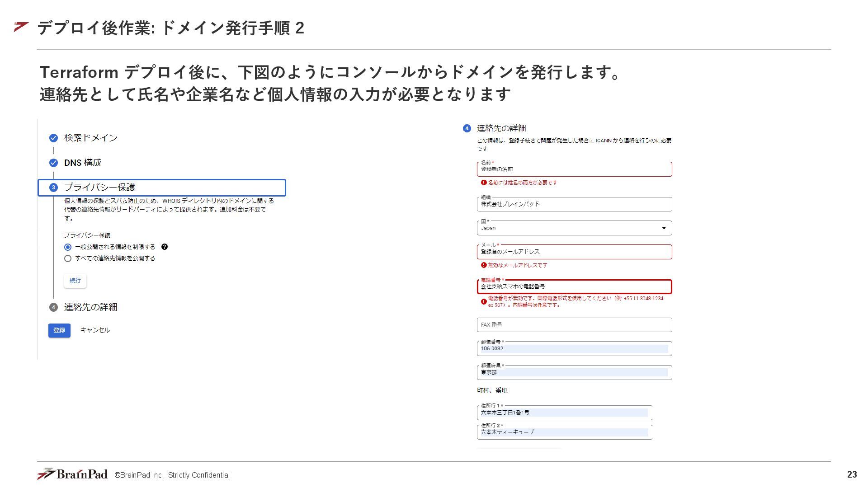Viewport: 868px width, 488px height.
Task: Click the 郵便番号 postal code field
Action: pos(574,349)
